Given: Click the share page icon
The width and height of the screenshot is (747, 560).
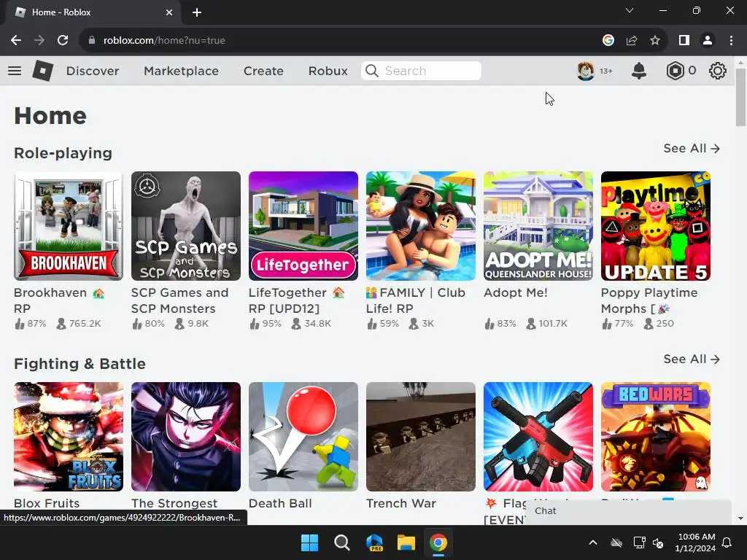Looking at the screenshot, I should click(x=632, y=41).
